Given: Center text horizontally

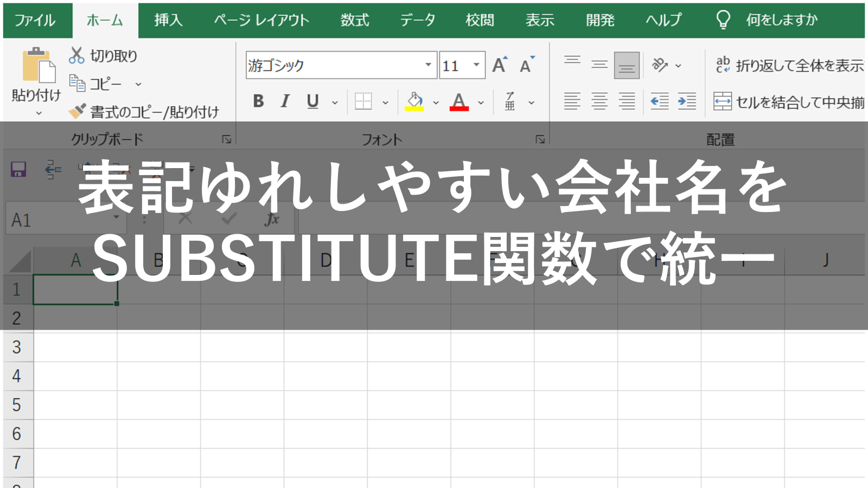Looking at the screenshot, I should 599,101.
